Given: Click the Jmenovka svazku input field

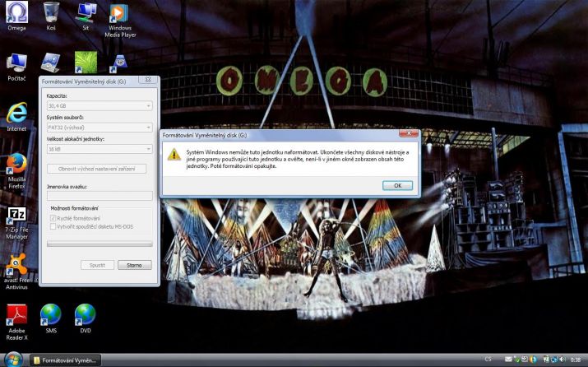Looking at the screenshot, I should click(x=100, y=196).
